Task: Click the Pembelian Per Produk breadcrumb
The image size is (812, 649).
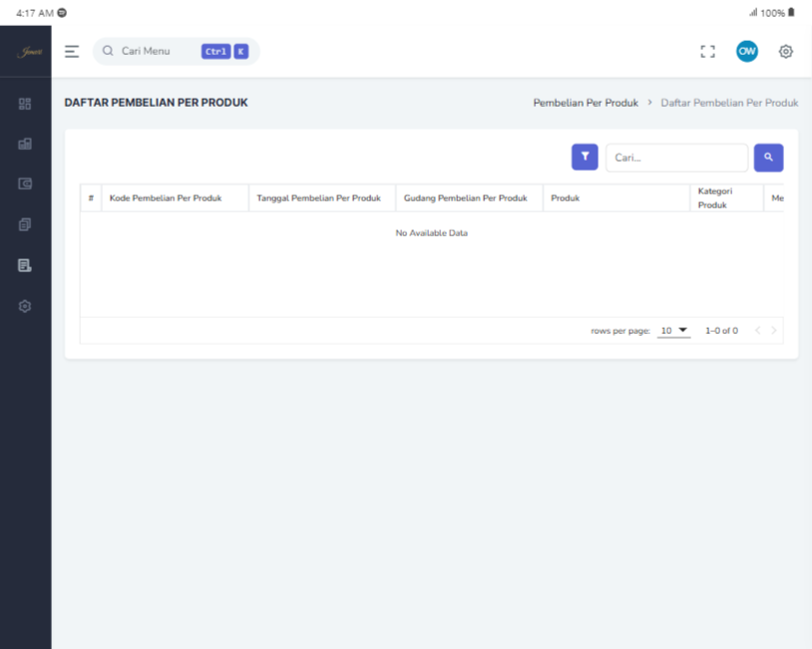Action: (x=586, y=103)
